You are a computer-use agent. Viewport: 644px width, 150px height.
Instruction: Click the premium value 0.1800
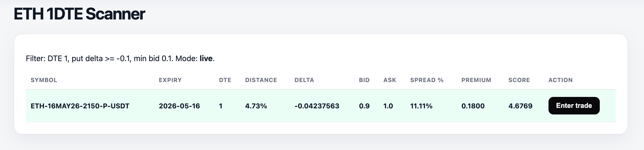coord(473,106)
